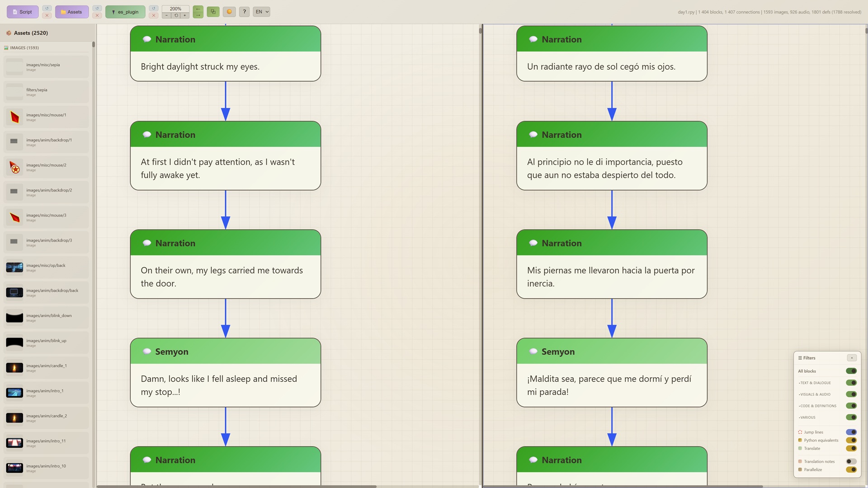Click the Assets folder button
The height and width of the screenshot is (488, 868).
pyautogui.click(x=72, y=12)
